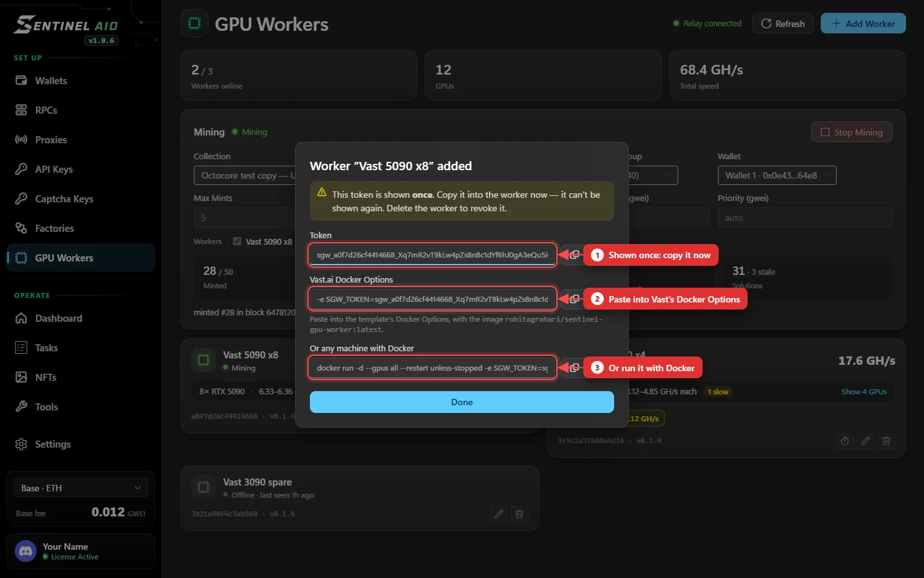
Task: Click the "Relay connected" status
Action: pyautogui.click(x=707, y=24)
